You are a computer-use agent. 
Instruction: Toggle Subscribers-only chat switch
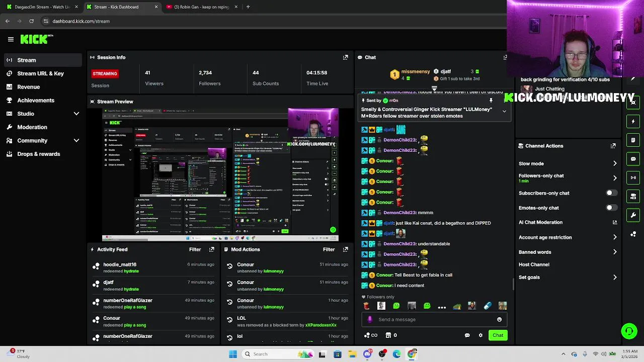(611, 193)
